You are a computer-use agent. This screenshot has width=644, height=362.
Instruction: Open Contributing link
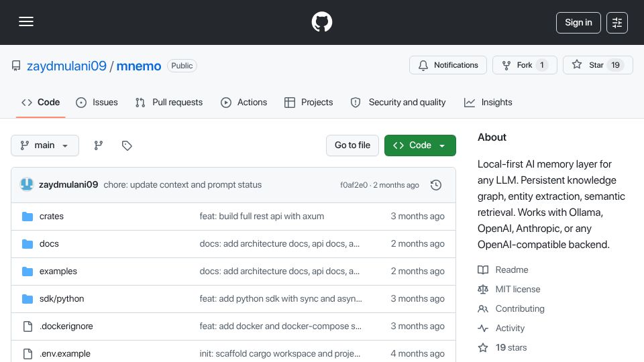click(520, 308)
